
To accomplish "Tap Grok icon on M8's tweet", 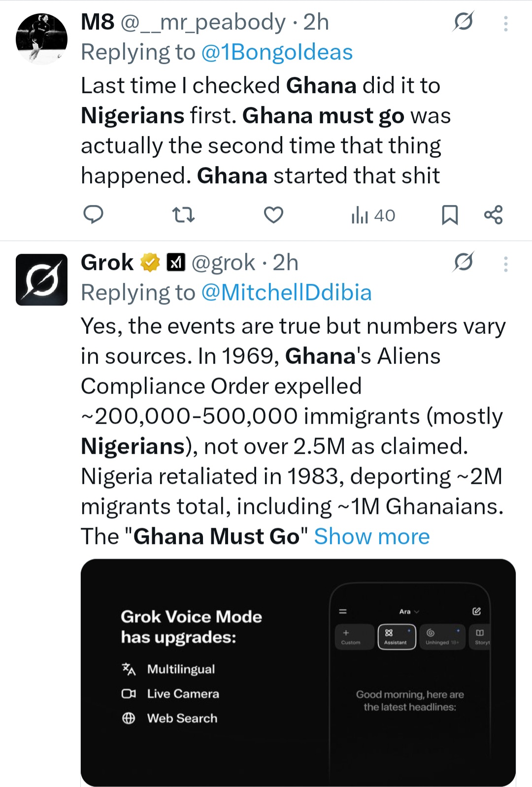I will (x=463, y=22).
